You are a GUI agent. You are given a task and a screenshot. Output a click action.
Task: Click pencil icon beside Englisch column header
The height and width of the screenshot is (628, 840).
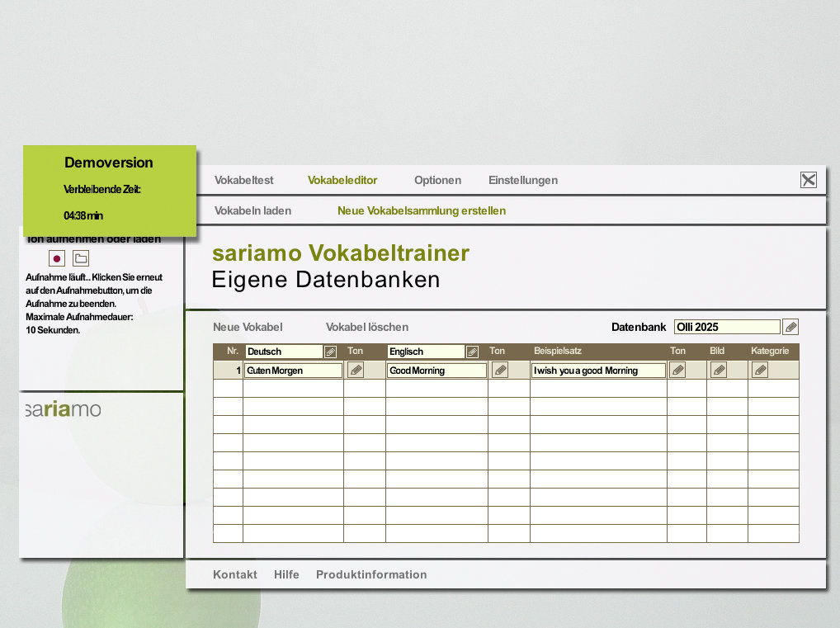472,352
